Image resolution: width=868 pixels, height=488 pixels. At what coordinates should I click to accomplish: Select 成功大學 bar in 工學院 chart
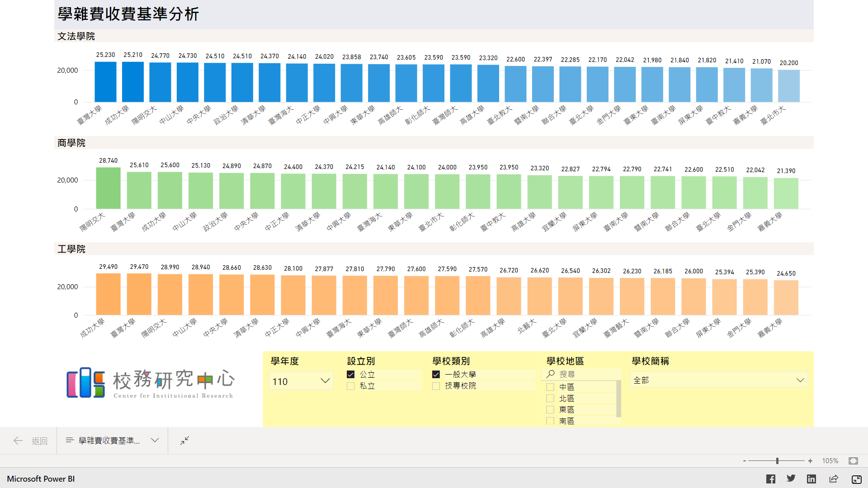pos(108,294)
